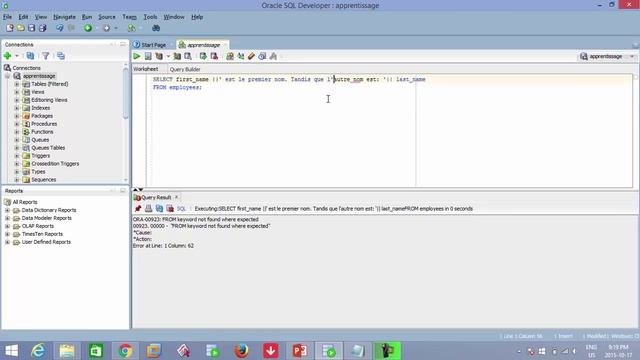Viewport: 640px width, 360px height.
Task: Click the green plus New Connection icon
Action: click(x=7, y=56)
